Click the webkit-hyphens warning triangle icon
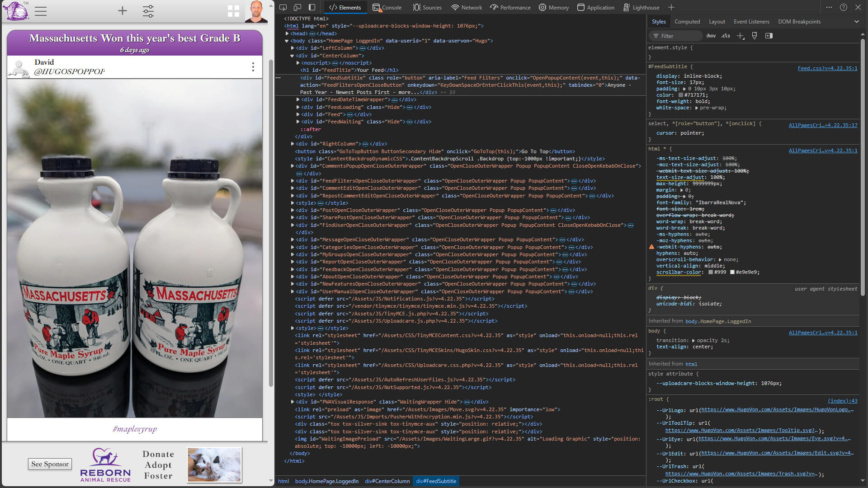This screenshot has width=868, height=488. click(651, 247)
